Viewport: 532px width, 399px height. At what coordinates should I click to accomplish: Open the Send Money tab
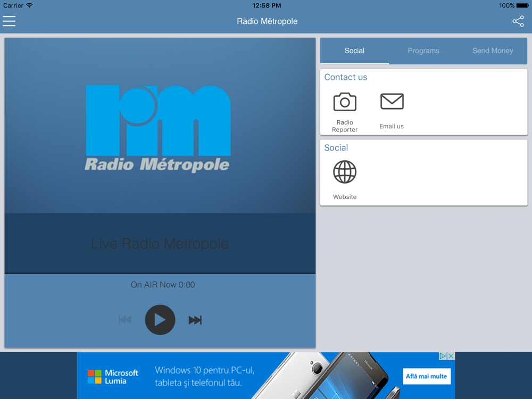pyautogui.click(x=493, y=51)
